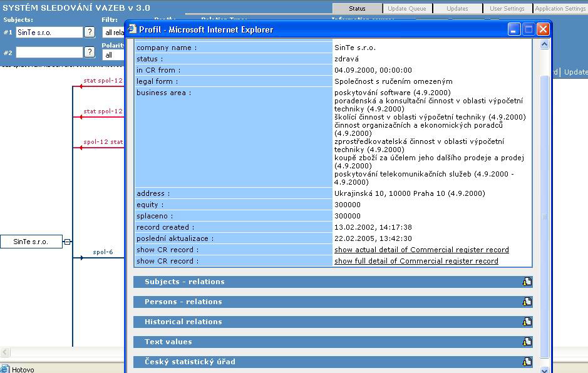
Task: Click the Český statistický úřad header bar
Action: pyautogui.click(x=333, y=362)
